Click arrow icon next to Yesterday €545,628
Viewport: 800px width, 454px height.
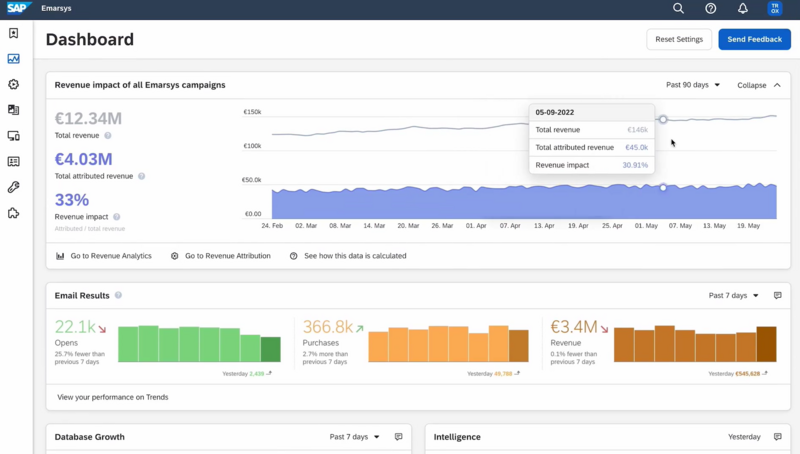(x=765, y=373)
